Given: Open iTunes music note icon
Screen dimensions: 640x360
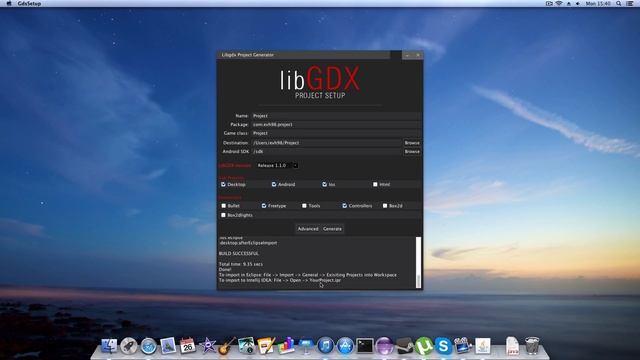Looking at the screenshot, I should [x=325, y=346].
